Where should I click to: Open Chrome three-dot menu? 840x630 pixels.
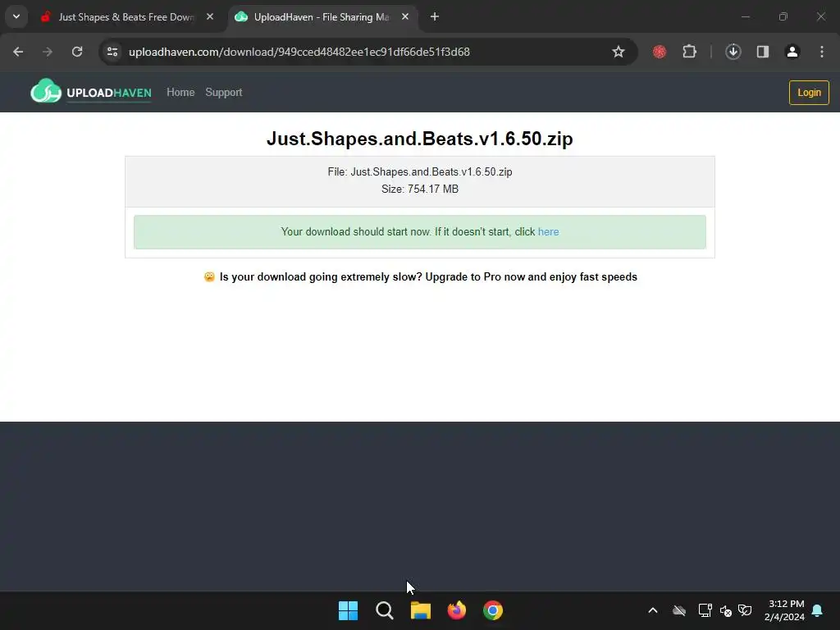tap(822, 52)
